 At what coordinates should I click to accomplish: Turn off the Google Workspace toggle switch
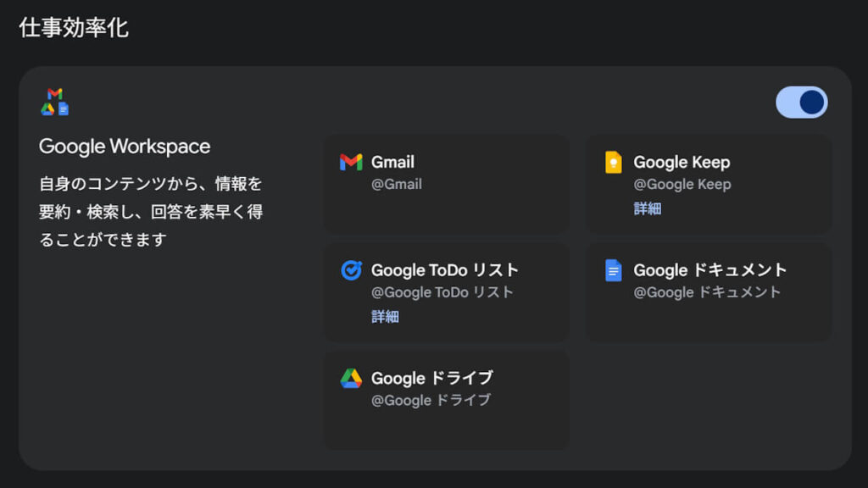point(802,103)
